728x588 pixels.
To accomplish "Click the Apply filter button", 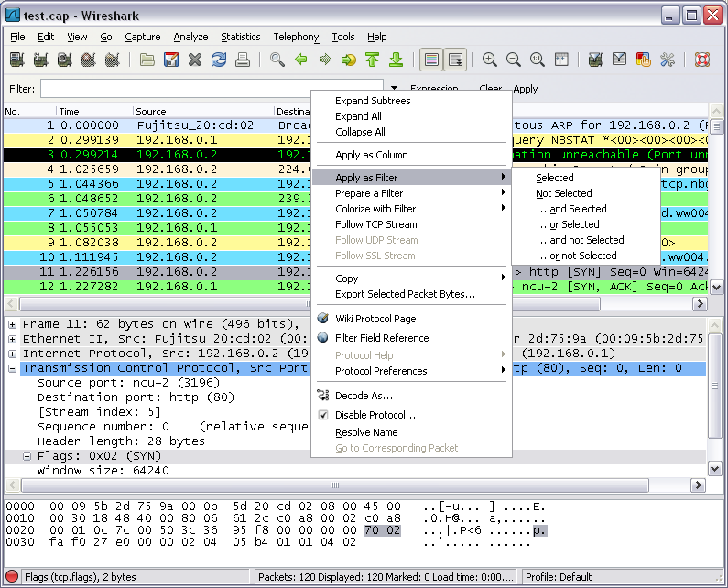I will [526, 89].
